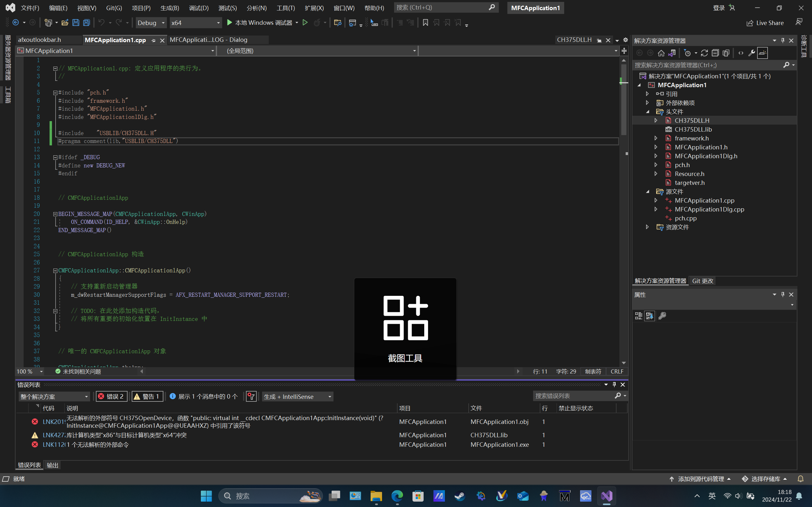This screenshot has height=507, width=812.
Task: Switch to the 输出 output tab
Action: [x=53, y=465]
